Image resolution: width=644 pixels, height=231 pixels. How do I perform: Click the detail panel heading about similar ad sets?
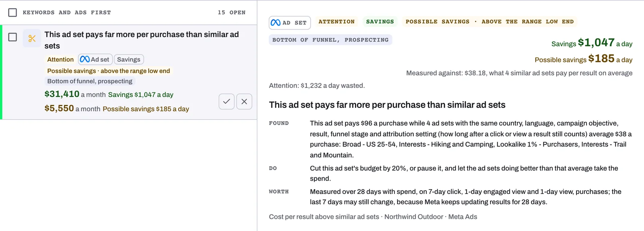point(387,105)
